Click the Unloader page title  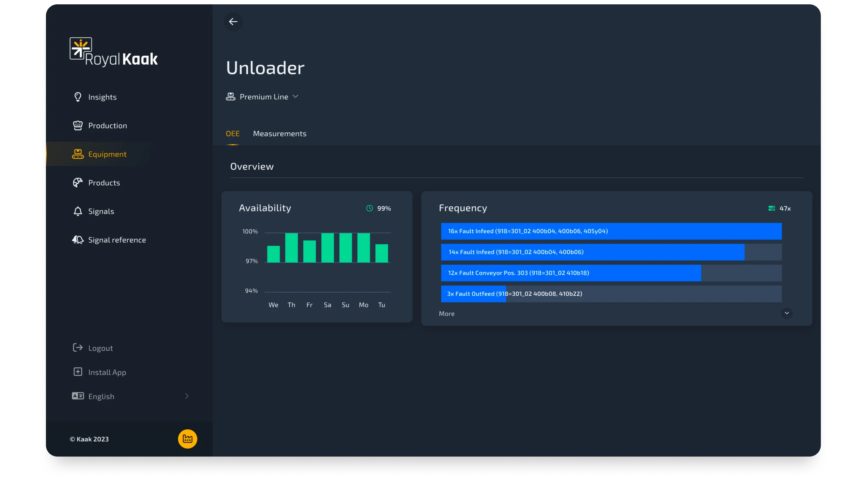tap(265, 68)
